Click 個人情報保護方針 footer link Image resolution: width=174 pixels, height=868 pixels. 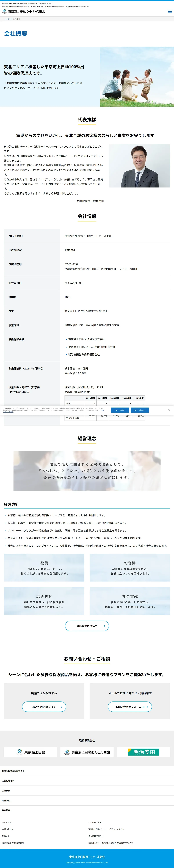pyautogui.click(x=96, y=836)
